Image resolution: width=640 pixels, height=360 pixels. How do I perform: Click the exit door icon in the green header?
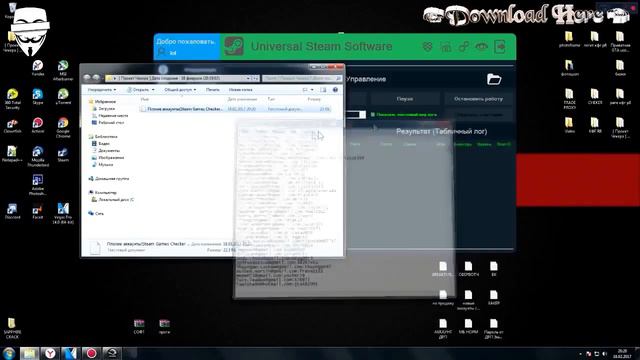coord(500,47)
